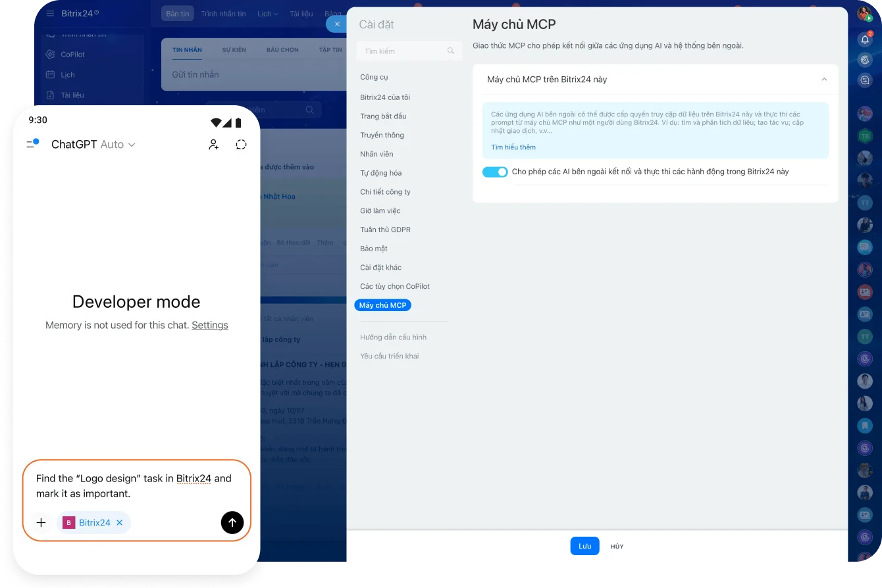Cancel changes with the HỦY button

(x=617, y=547)
